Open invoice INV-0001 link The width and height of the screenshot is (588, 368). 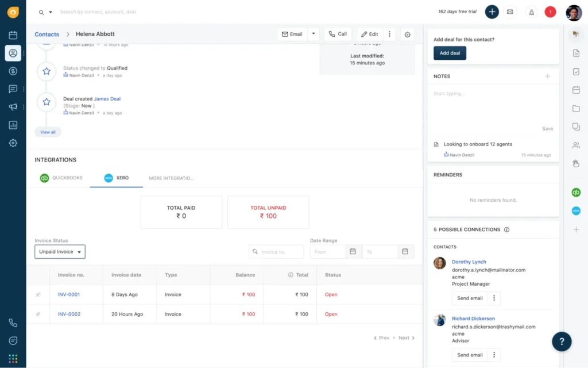click(x=69, y=294)
